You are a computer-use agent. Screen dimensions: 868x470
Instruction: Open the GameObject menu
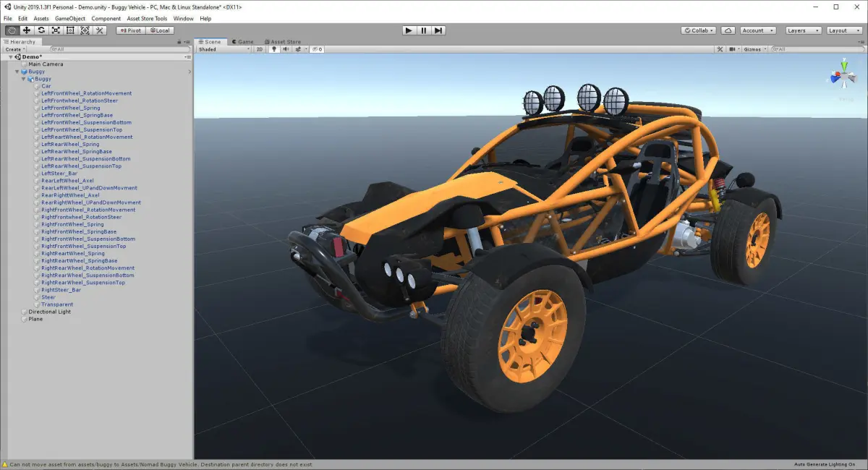click(x=70, y=18)
